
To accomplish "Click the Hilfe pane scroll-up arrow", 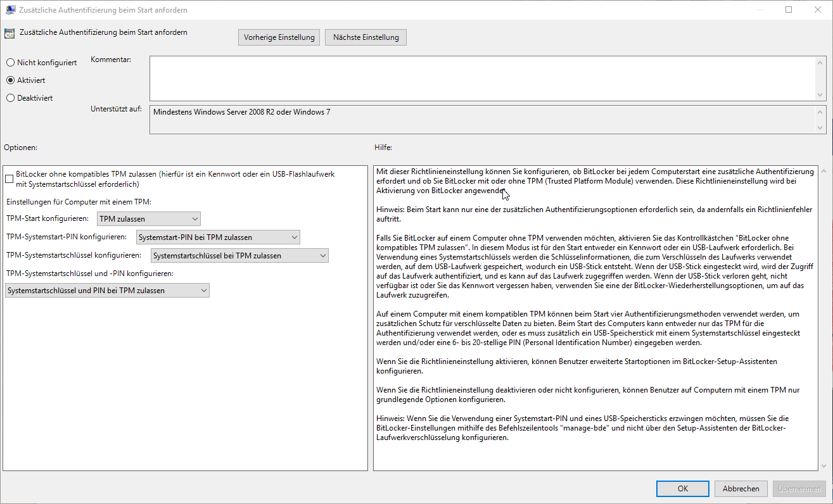I will coord(823,172).
